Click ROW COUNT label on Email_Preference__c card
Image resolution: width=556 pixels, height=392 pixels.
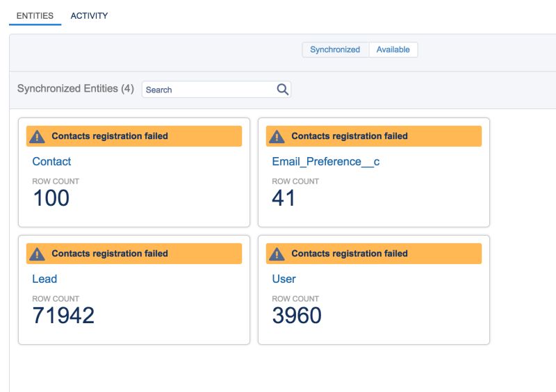pyautogui.click(x=295, y=181)
